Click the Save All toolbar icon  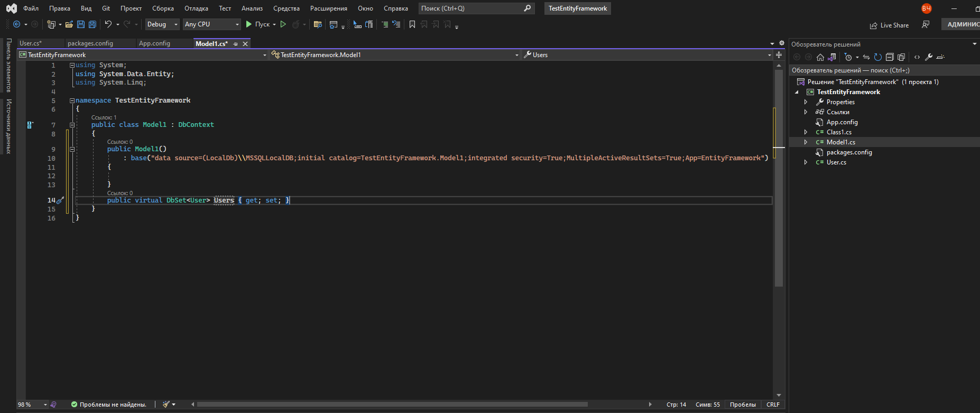93,24
